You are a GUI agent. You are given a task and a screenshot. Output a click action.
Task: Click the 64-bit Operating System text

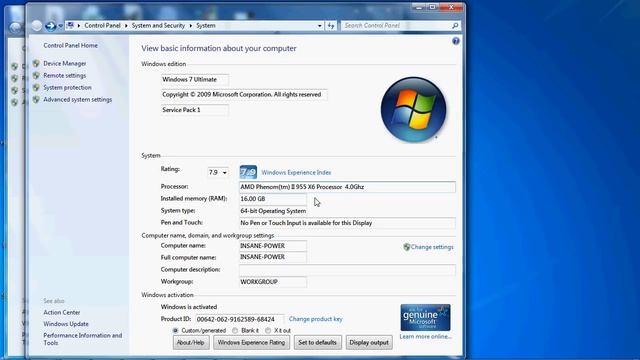click(273, 211)
